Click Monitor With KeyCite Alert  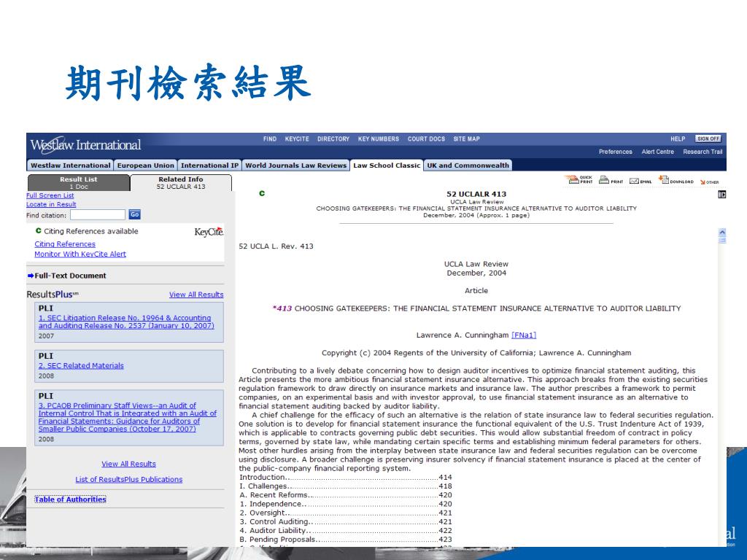pos(80,254)
